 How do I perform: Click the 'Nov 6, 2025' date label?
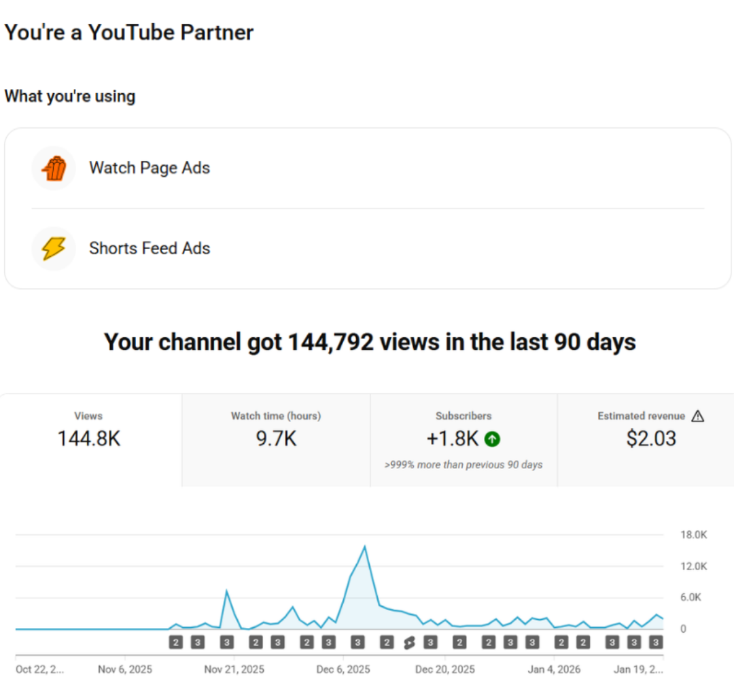pos(125,669)
